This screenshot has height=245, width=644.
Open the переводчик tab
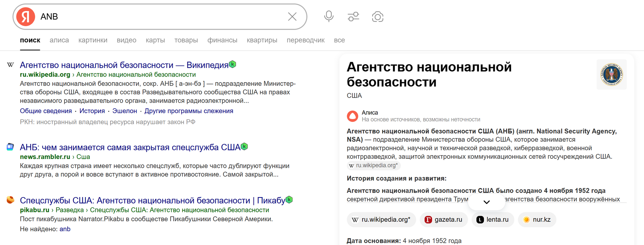(305, 40)
